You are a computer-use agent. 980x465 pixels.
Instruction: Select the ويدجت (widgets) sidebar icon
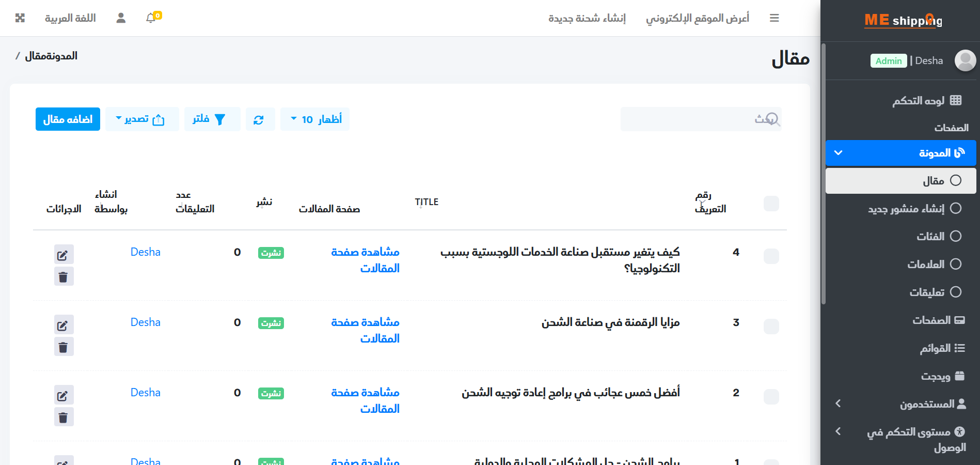click(960, 376)
